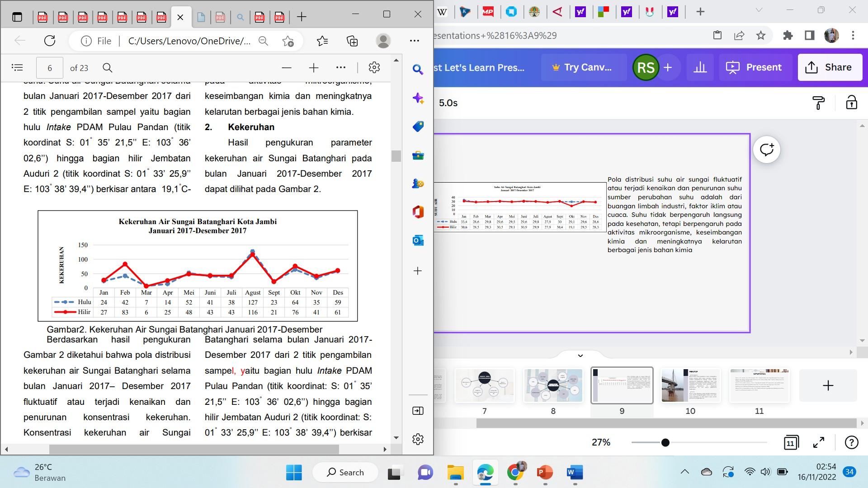The height and width of the screenshot is (488, 868).
Task: Add collaborators with the plus button in Canva
Action: tap(668, 67)
